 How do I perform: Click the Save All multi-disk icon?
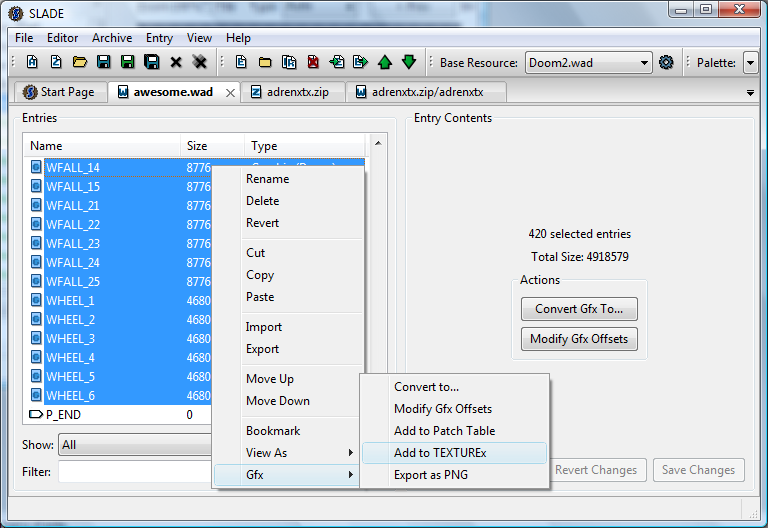pos(152,62)
